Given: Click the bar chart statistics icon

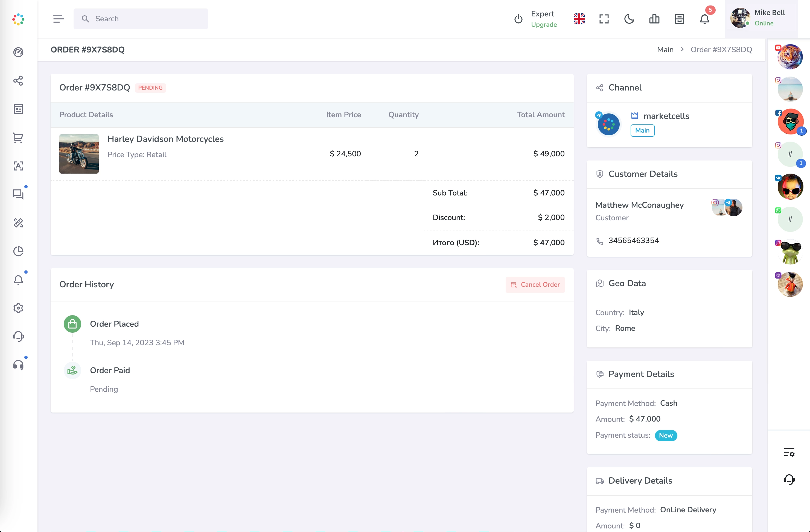Looking at the screenshot, I should 654,19.
